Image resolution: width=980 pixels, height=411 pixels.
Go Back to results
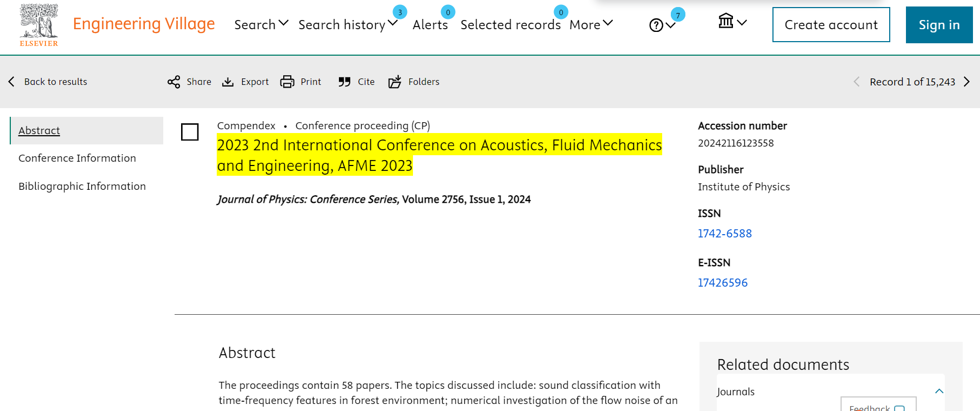[56, 82]
